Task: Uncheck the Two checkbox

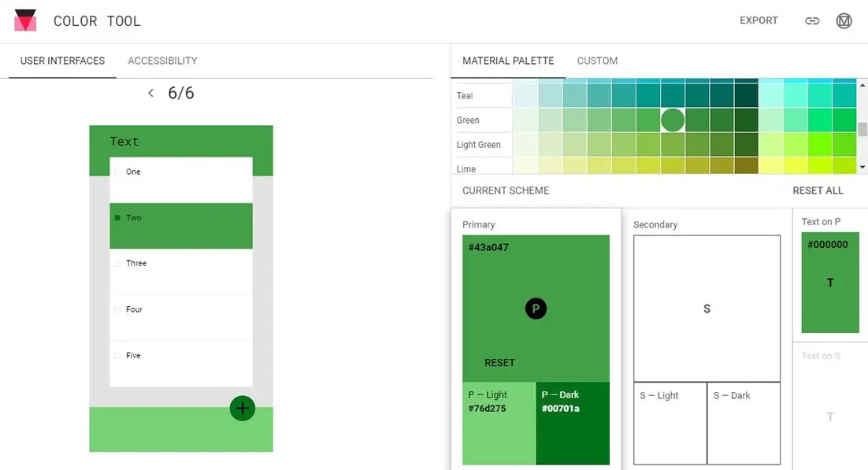Action: pyautogui.click(x=117, y=218)
